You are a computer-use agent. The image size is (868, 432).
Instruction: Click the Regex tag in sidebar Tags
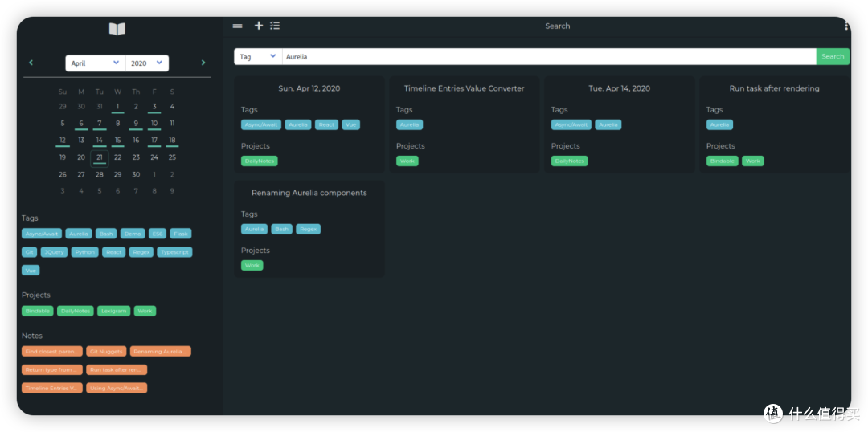click(x=141, y=251)
